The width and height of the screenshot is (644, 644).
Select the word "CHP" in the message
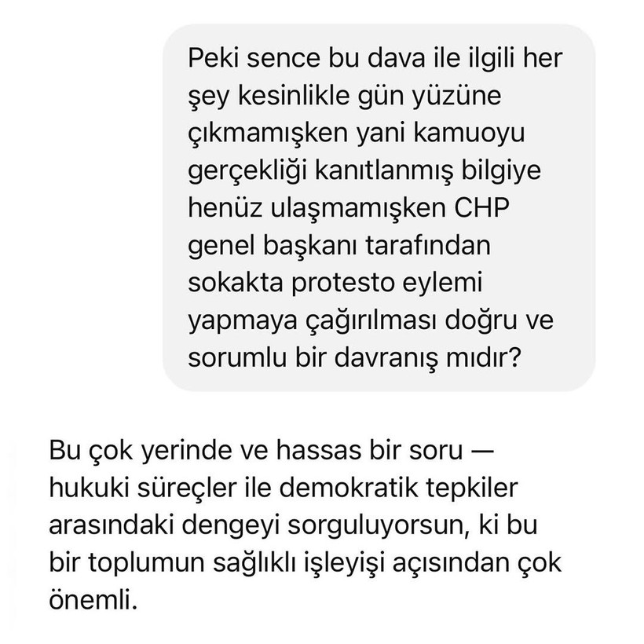tap(481, 207)
